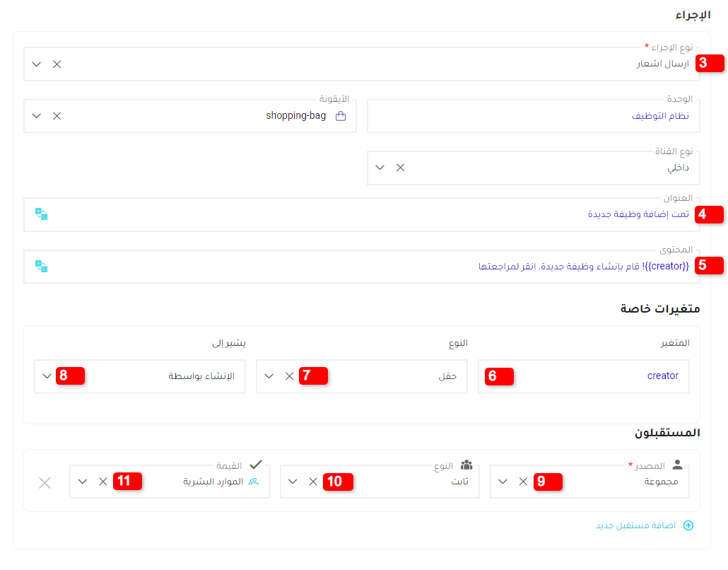The image size is (728, 570).
Task: Remove the recipient row with the gray X
Action: pos(45,482)
